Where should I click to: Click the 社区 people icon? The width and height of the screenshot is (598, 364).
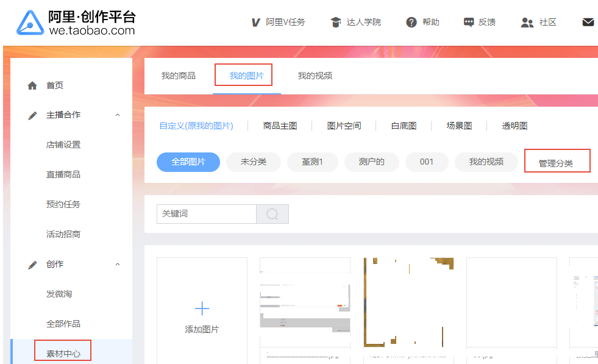pyautogui.click(x=527, y=23)
